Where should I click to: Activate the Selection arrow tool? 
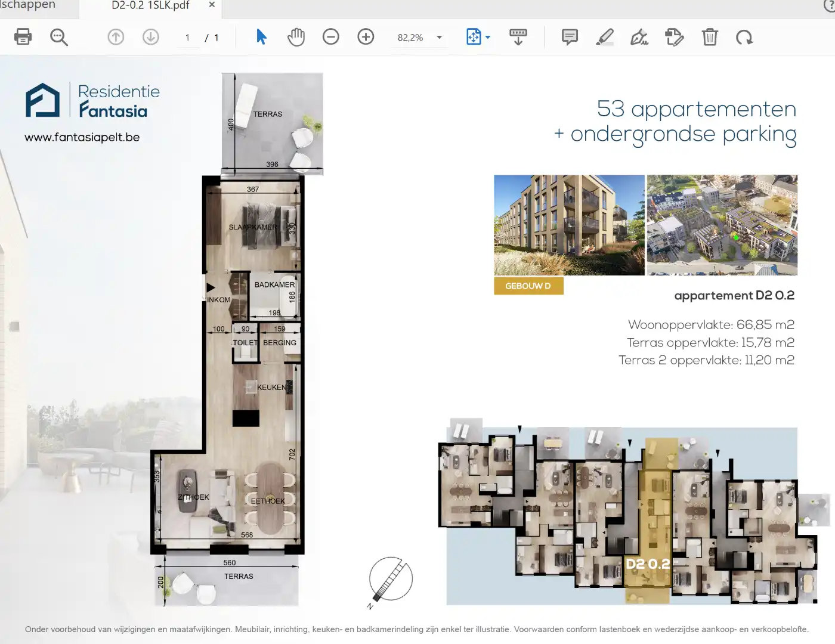tap(261, 37)
